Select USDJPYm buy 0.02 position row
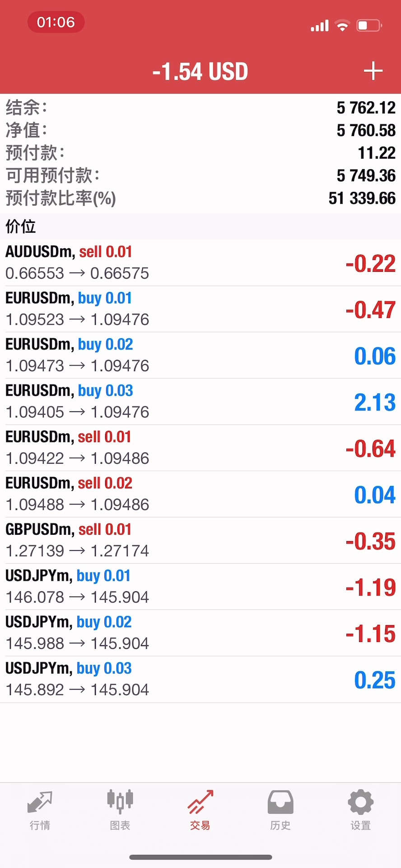The image size is (401, 868). point(200,633)
